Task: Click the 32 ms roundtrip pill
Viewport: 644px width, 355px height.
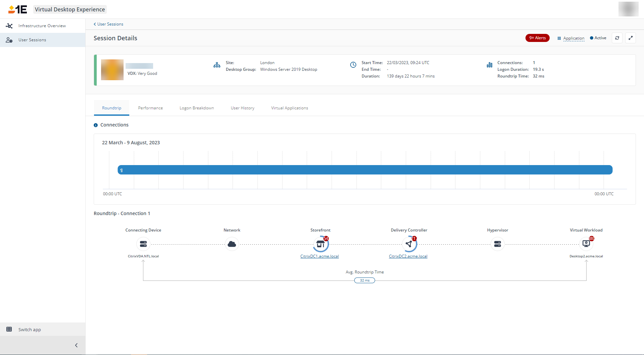Action: click(x=365, y=281)
